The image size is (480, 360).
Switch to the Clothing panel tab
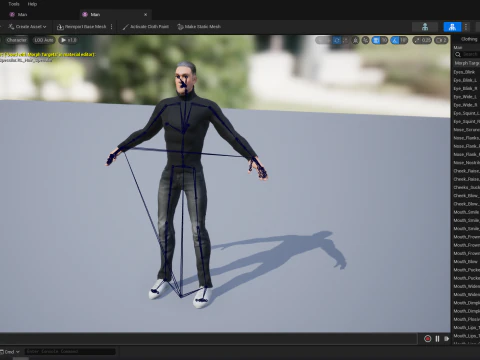click(x=469, y=39)
